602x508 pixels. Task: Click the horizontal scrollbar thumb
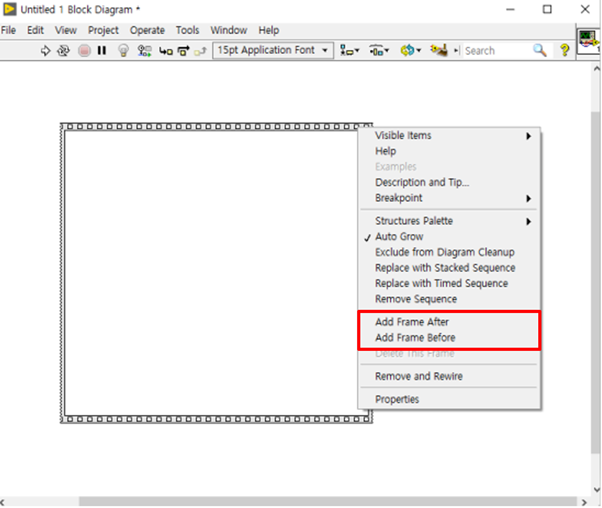click(x=327, y=502)
